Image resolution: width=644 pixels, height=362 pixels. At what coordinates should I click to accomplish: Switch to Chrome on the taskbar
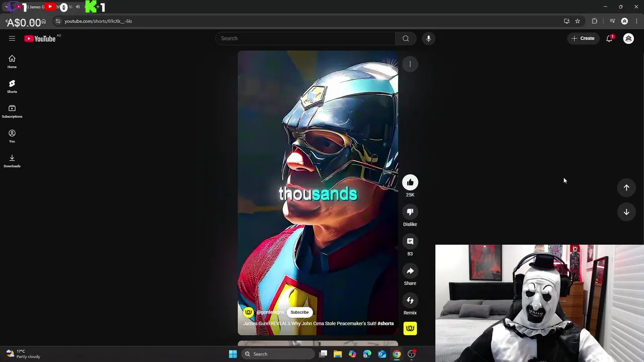(397, 354)
